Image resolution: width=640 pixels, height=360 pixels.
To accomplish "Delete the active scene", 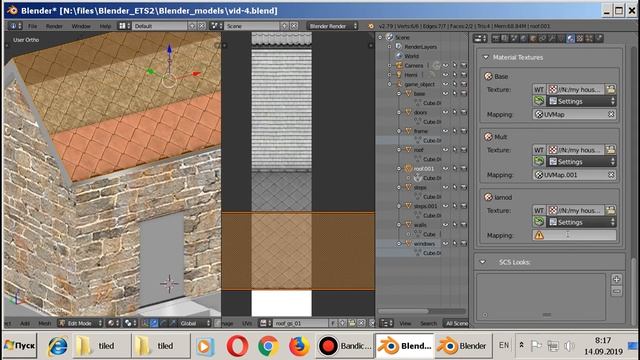I will click(x=294, y=26).
